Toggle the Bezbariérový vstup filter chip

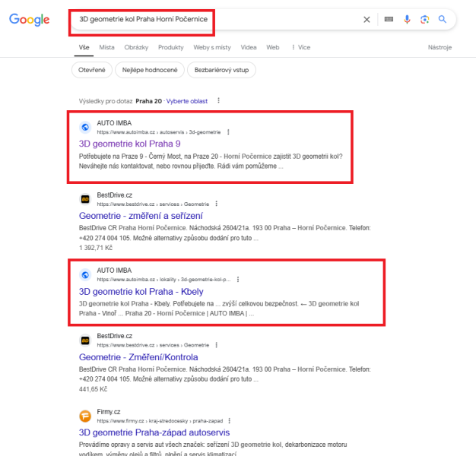(221, 70)
